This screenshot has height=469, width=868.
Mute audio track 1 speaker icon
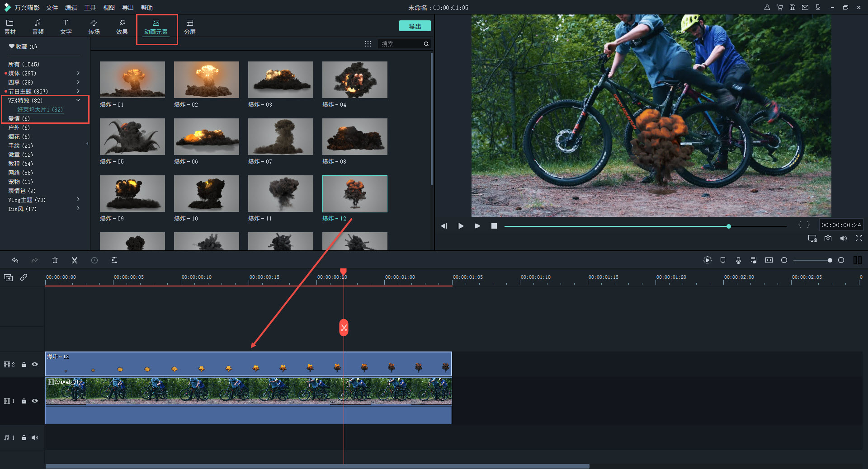pos(35,437)
